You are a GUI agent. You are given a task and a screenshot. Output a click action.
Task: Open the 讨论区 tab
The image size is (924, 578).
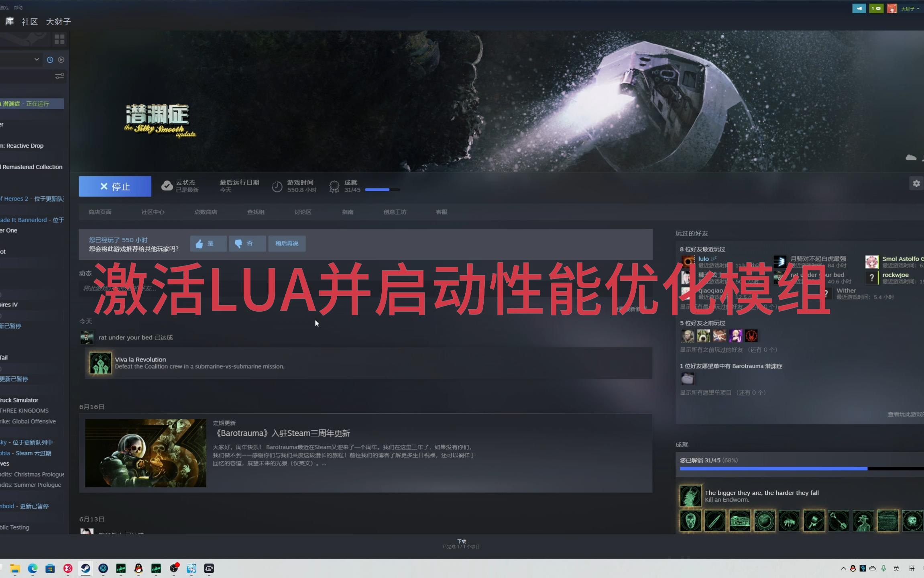coord(303,212)
